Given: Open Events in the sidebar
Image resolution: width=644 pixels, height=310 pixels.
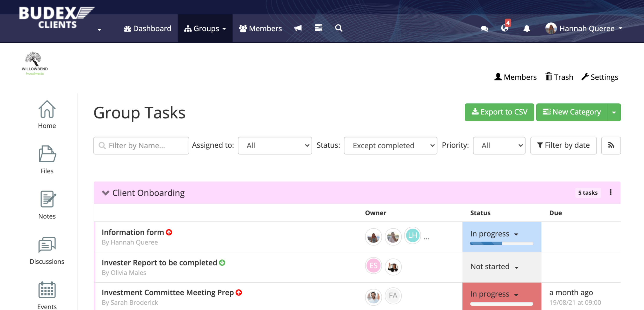Looking at the screenshot, I should coord(47,295).
